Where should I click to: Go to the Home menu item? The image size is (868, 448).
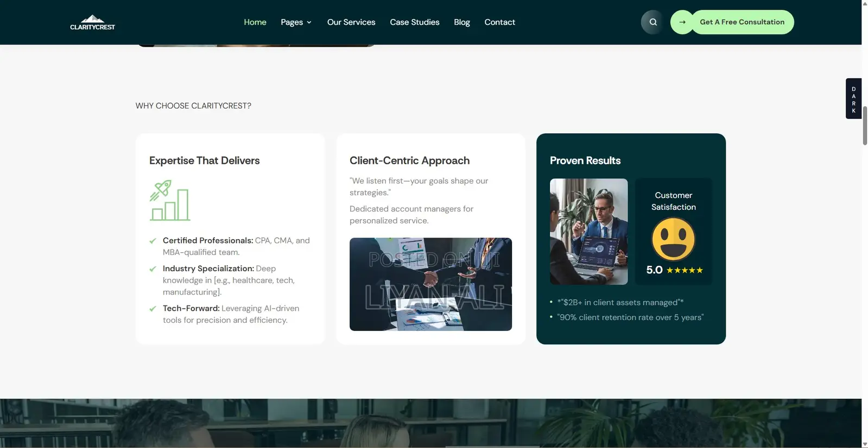255,22
